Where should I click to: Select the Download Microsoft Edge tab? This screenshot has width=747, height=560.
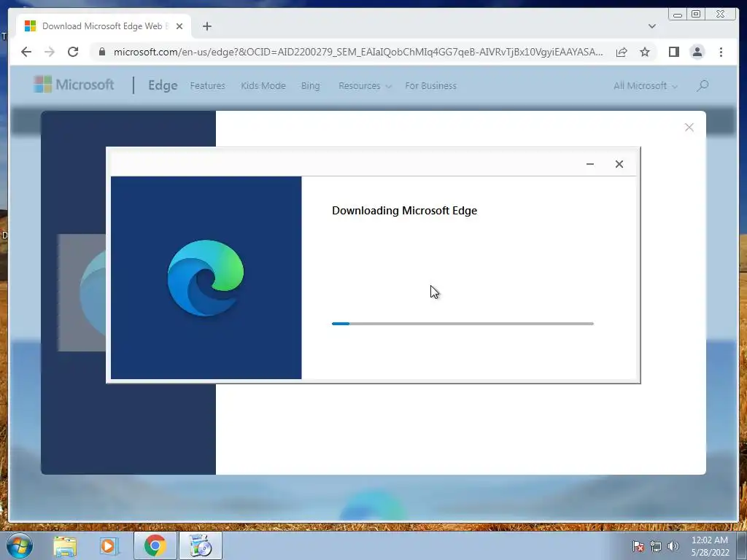tap(104, 26)
